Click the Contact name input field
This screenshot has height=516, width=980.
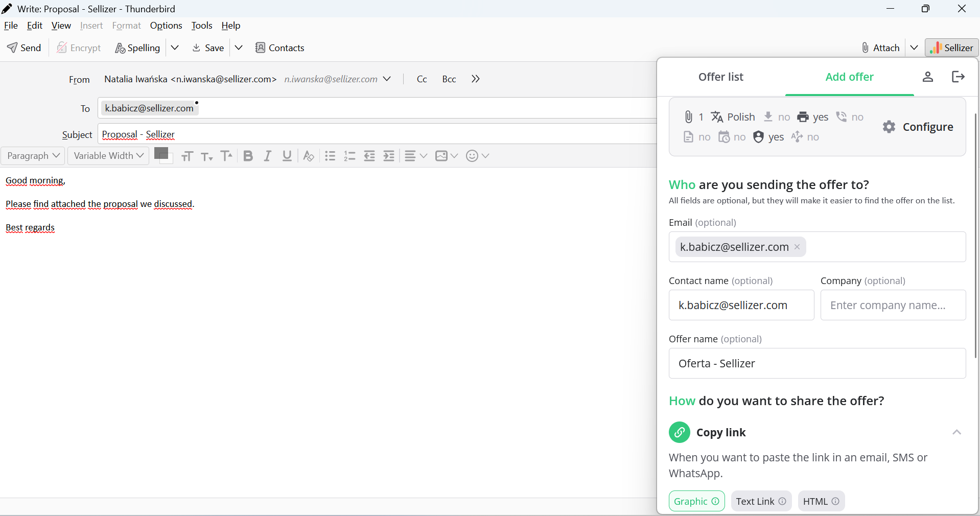tap(741, 305)
